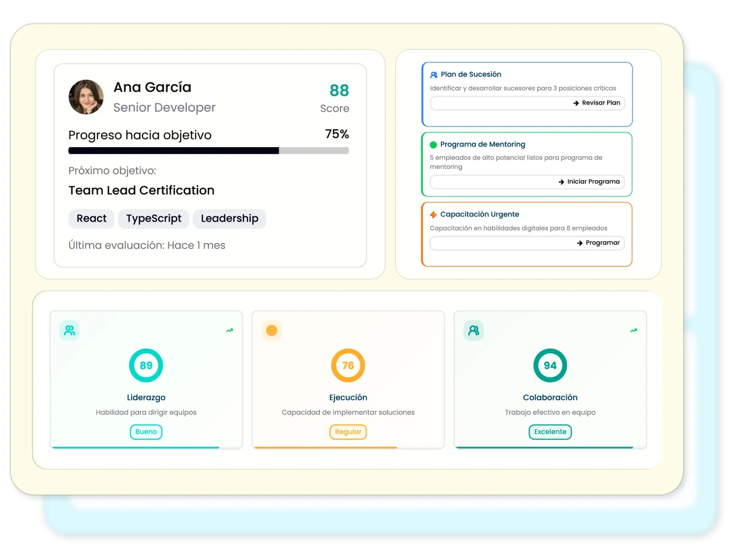This screenshot has width=755, height=560.
Task: Click the trend arrow on Colaboración card
Action: pos(633,330)
